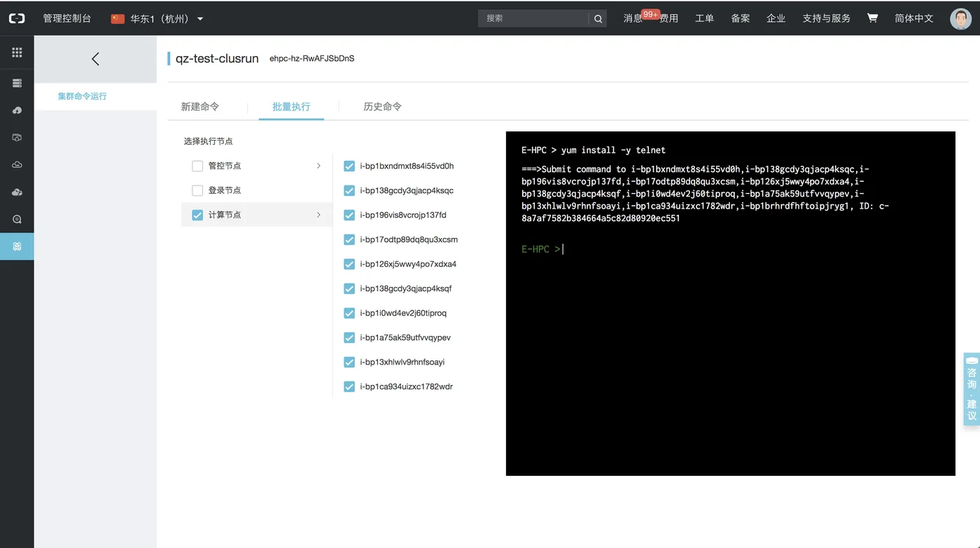Expand the 管控节点 chevron arrow
980x548 pixels.
coord(318,166)
